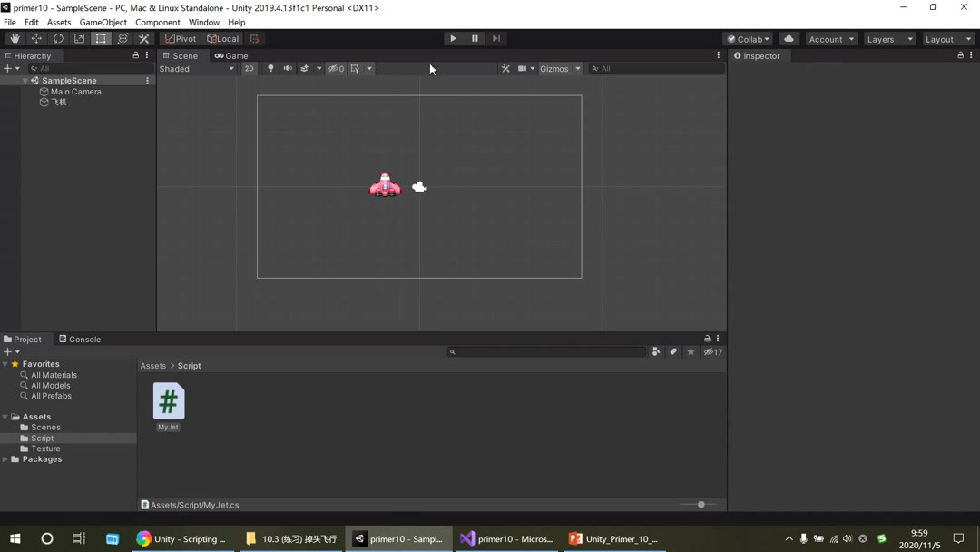The width and height of the screenshot is (980, 552).
Task: Select the Rotate tool
Action: pyautogui.click(x=58, y=38)
